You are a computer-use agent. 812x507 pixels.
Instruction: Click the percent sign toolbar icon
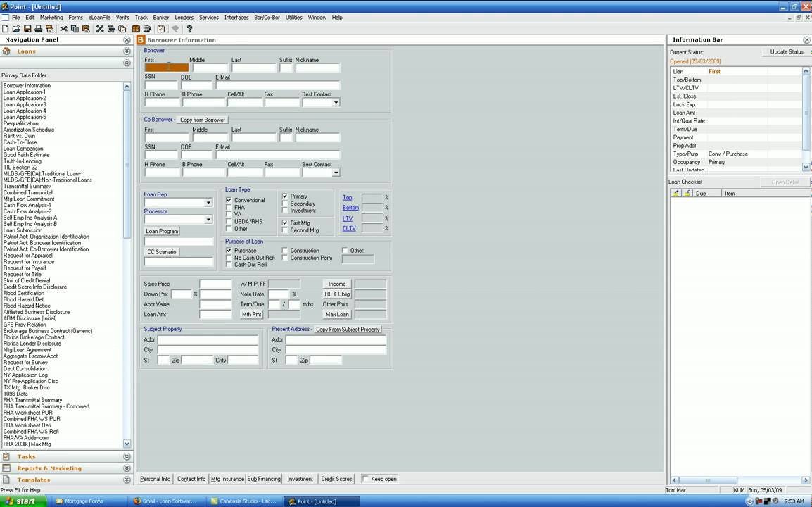coord(100,29)
